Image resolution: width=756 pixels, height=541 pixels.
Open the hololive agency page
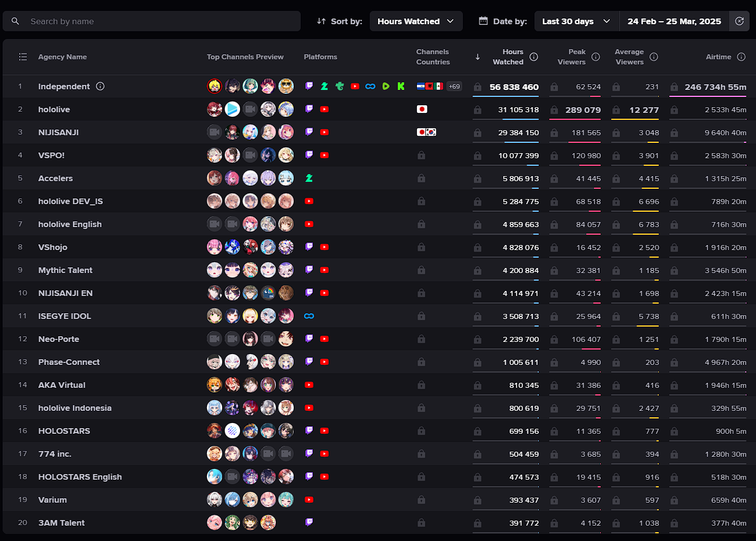(x=54, y=109)
